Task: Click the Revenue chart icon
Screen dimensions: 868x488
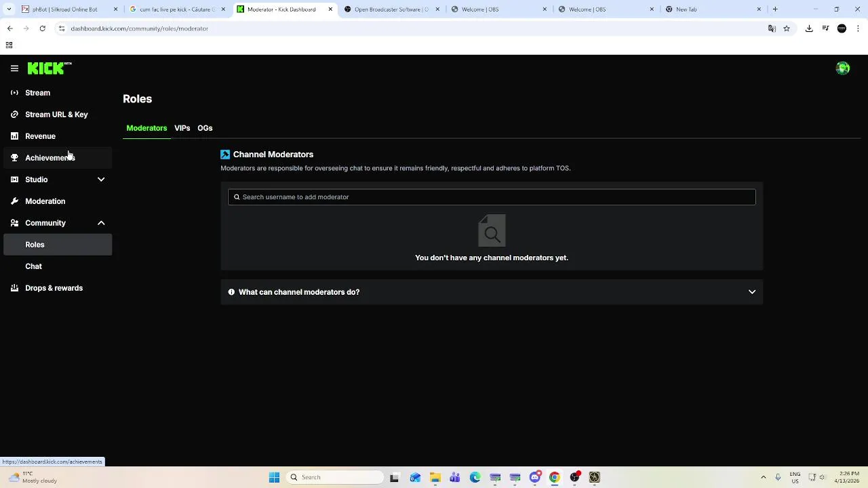Action: 14,136
